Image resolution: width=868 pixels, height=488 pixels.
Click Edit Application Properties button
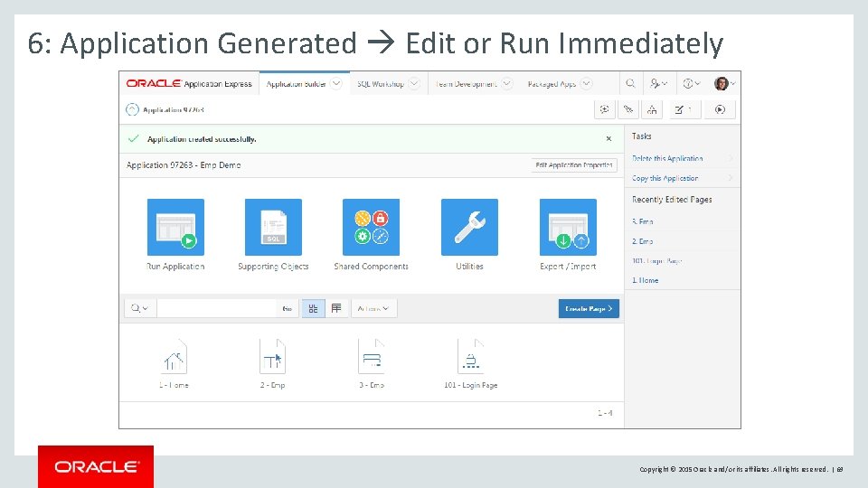[574, 164]
